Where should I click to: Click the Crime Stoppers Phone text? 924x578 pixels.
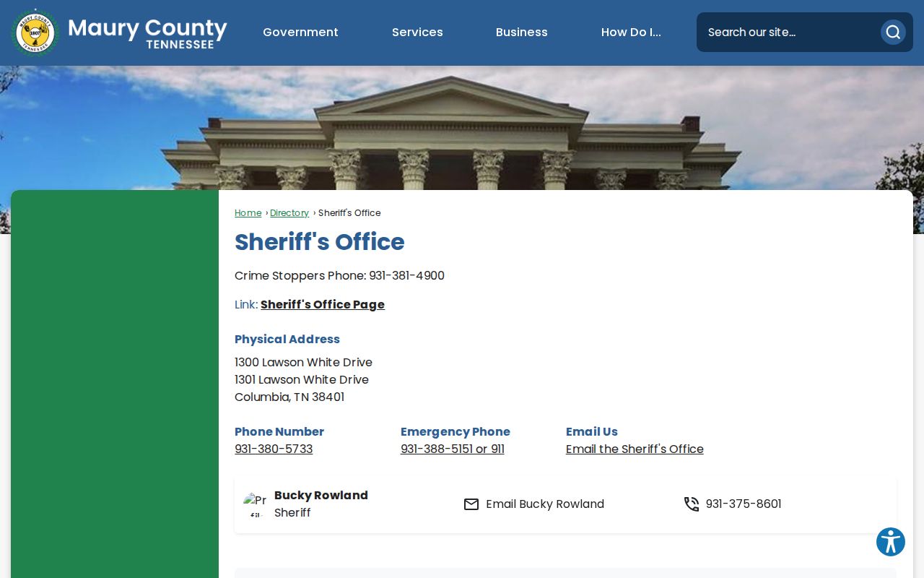[339, 276]
